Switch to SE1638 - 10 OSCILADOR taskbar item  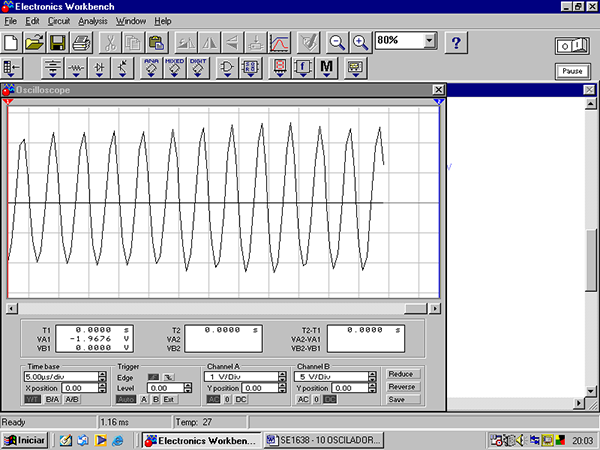324,440
